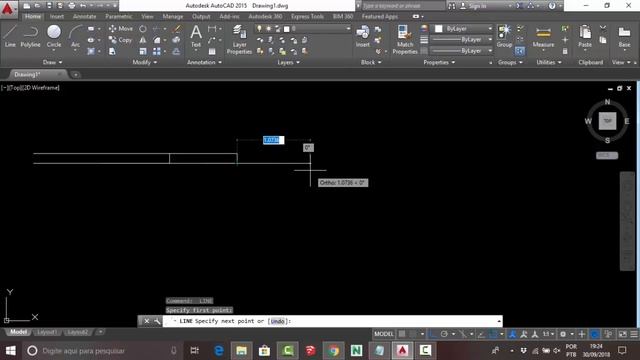Toggle layer on/off lightbulb icon
Screen dimensions: 640x360
[x=259, y=29]
